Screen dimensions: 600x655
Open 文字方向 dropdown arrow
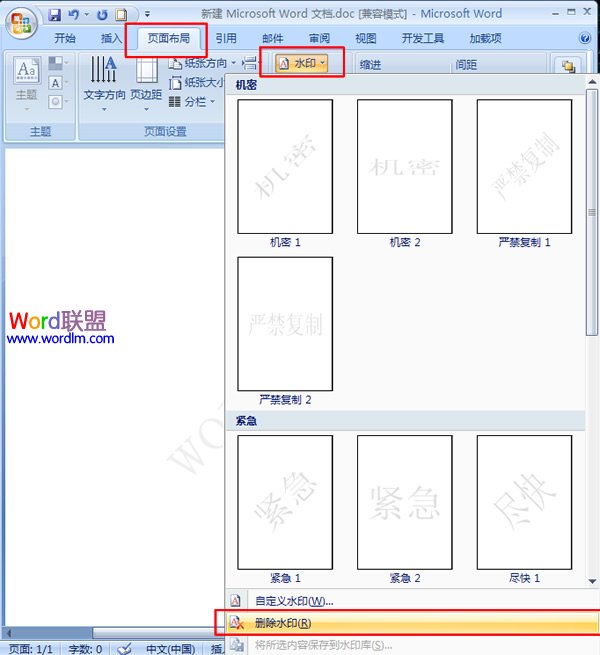104,109
